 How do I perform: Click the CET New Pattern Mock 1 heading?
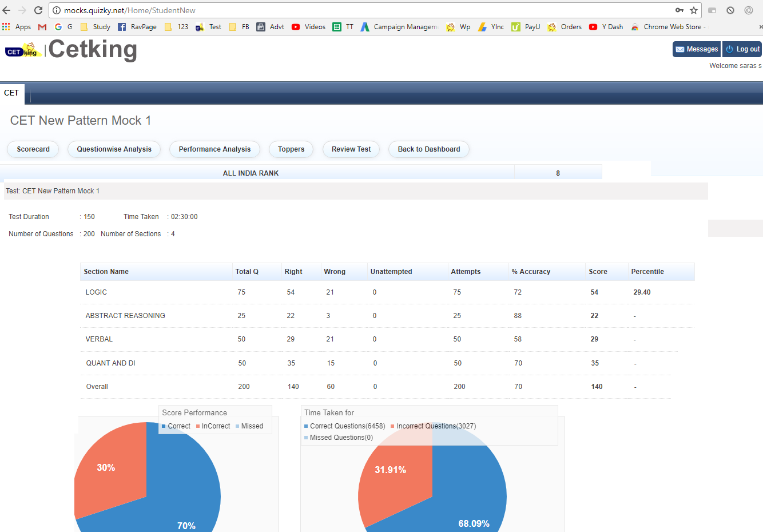(x=81, y=121)
